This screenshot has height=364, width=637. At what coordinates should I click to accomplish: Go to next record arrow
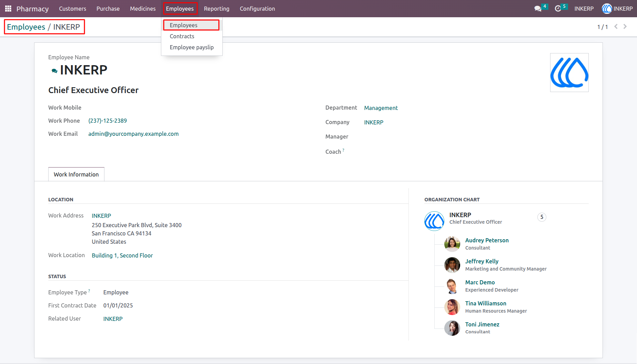[x=625, y=27]
